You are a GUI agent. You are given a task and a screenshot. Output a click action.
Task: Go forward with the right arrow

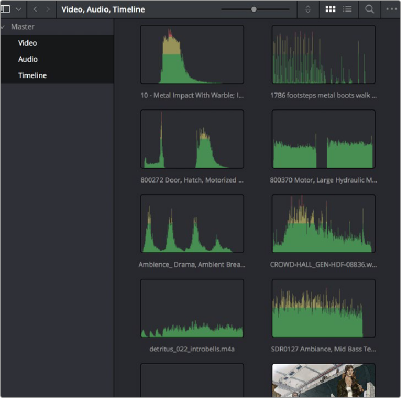(x=48, y=9)
